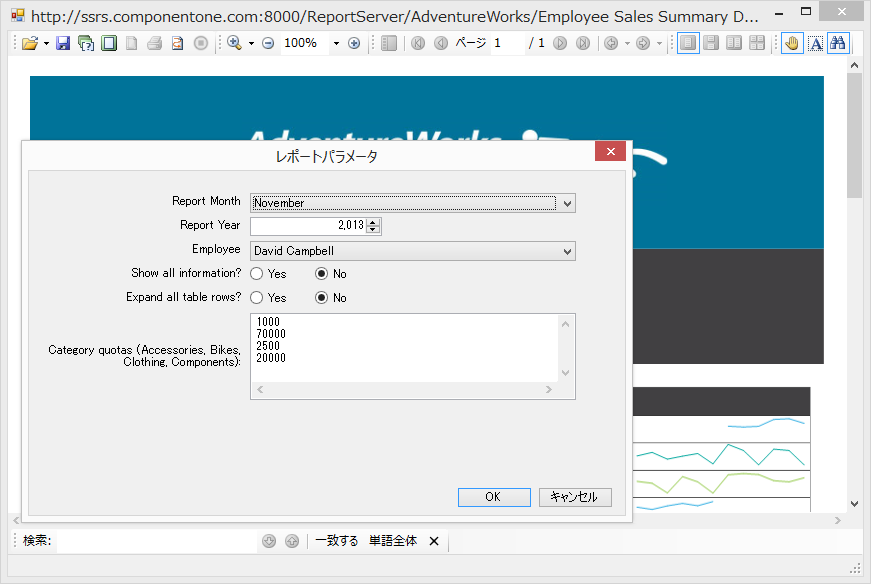Click the キャンセル cancel button
Image resolution: width=871 pixels, height=584 pixels.
tap(575, 497)
